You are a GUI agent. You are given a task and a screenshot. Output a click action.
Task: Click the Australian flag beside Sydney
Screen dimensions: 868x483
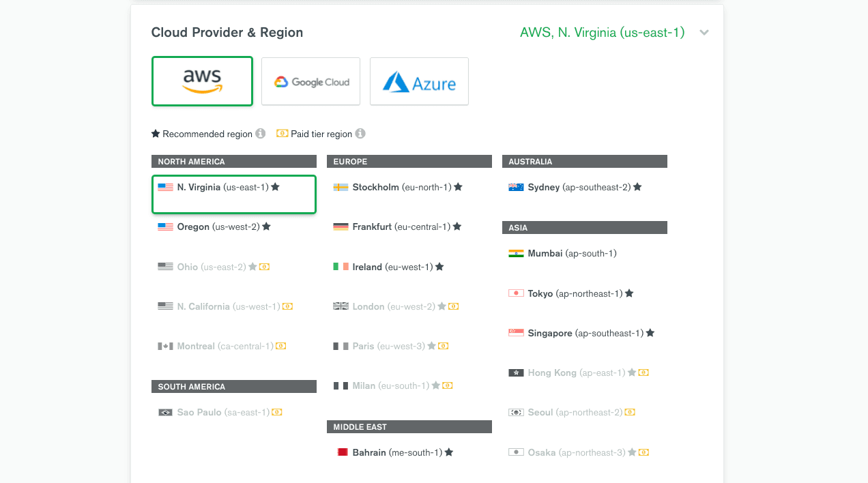click(516, 187)
